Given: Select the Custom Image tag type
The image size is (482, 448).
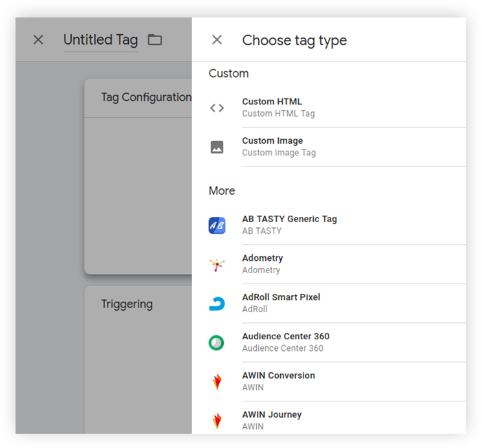Looking at the screenshot, I should point(329,147).
